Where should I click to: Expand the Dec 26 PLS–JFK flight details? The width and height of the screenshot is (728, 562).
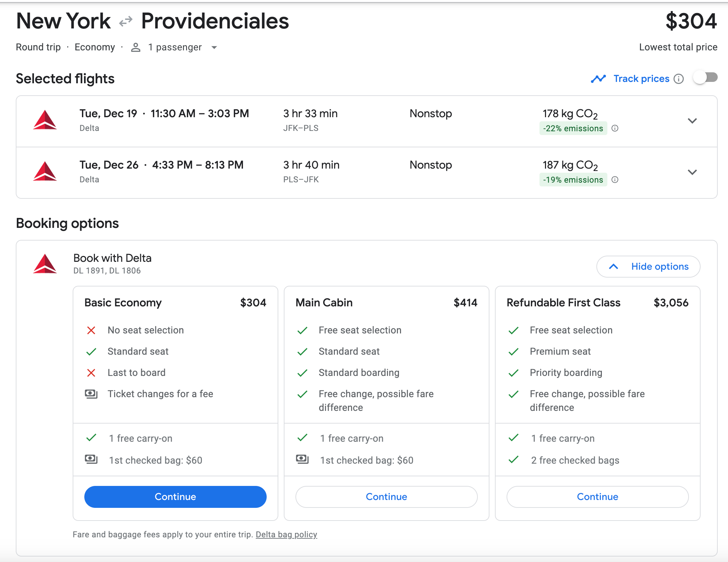[x=692, y=172]
